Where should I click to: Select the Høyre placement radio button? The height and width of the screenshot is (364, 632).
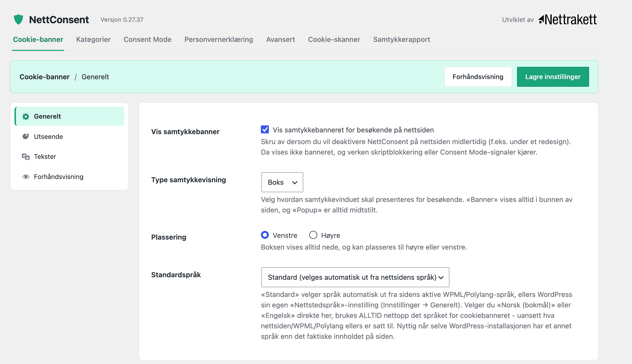tap(313, 235)
